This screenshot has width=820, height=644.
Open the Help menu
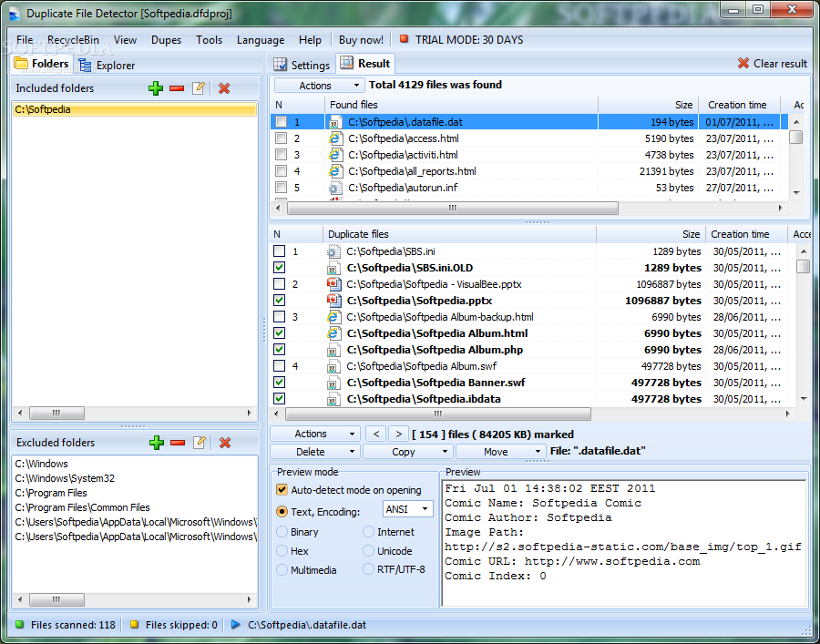(310, 40)
